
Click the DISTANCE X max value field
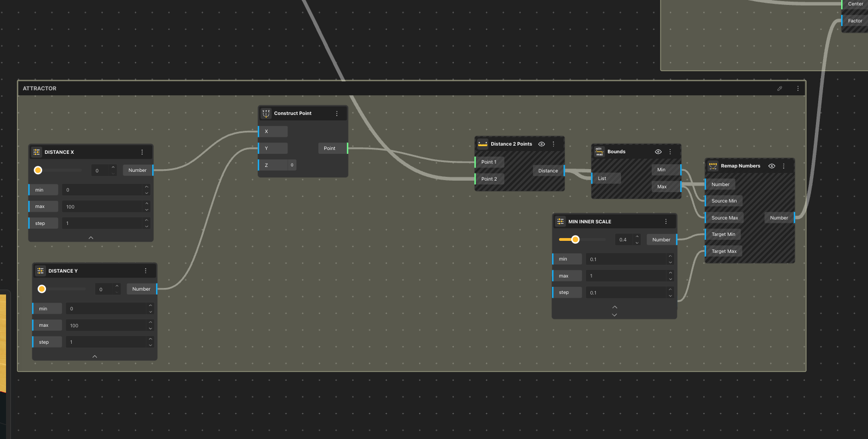point(104,207)
